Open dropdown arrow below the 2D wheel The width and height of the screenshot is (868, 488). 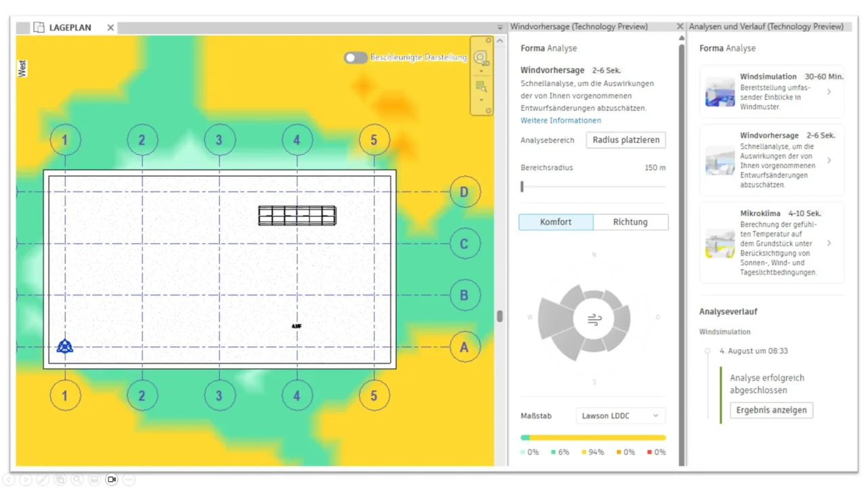(x=481, y=71)
